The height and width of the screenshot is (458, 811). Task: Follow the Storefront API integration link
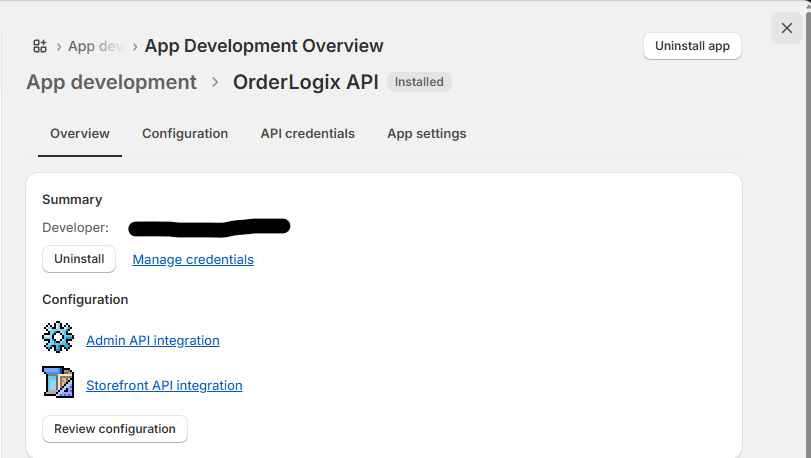[164, 386]
